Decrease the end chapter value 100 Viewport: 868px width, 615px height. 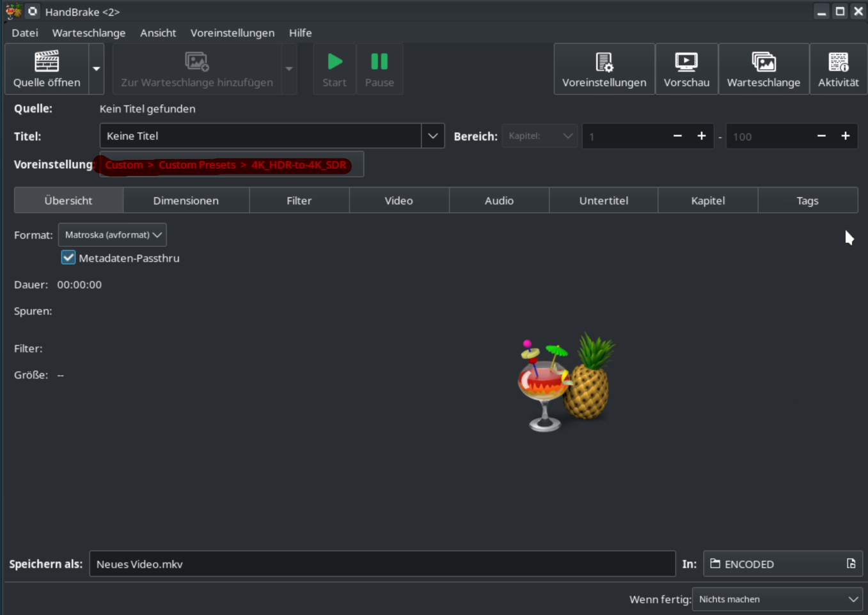(x=821, y=136)
